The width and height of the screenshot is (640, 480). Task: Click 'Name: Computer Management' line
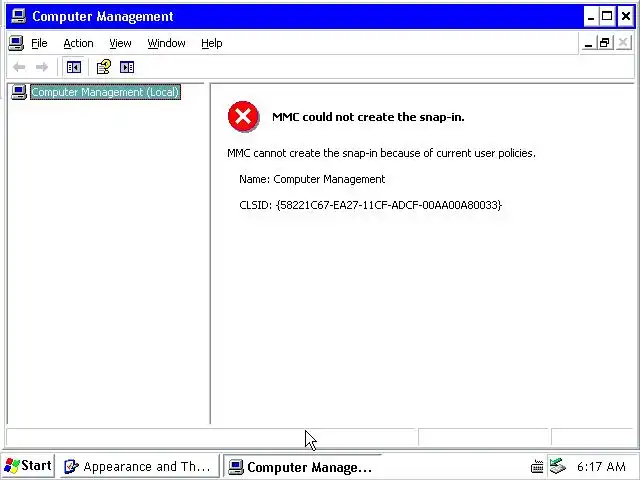312,179
